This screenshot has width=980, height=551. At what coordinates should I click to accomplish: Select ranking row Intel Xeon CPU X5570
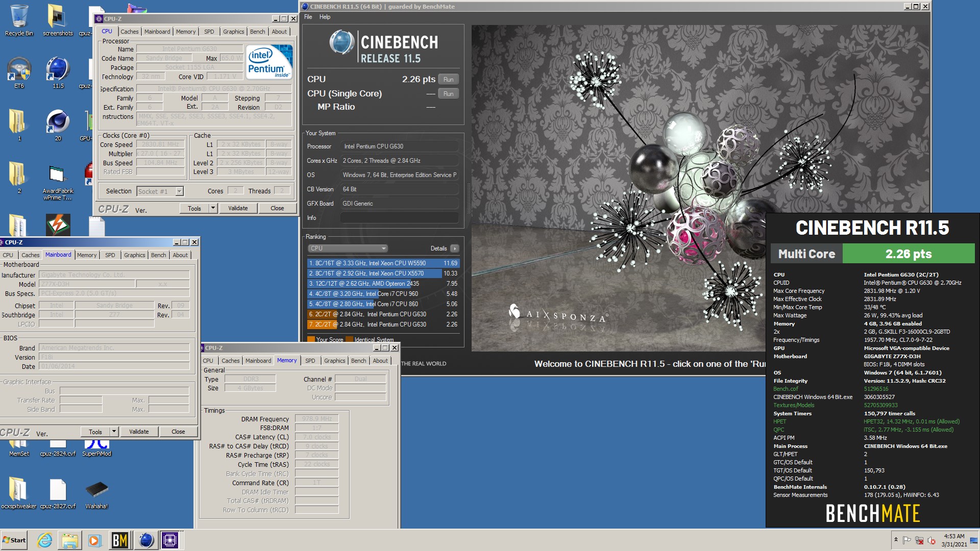pyautogui.click(x=383, y=273)
